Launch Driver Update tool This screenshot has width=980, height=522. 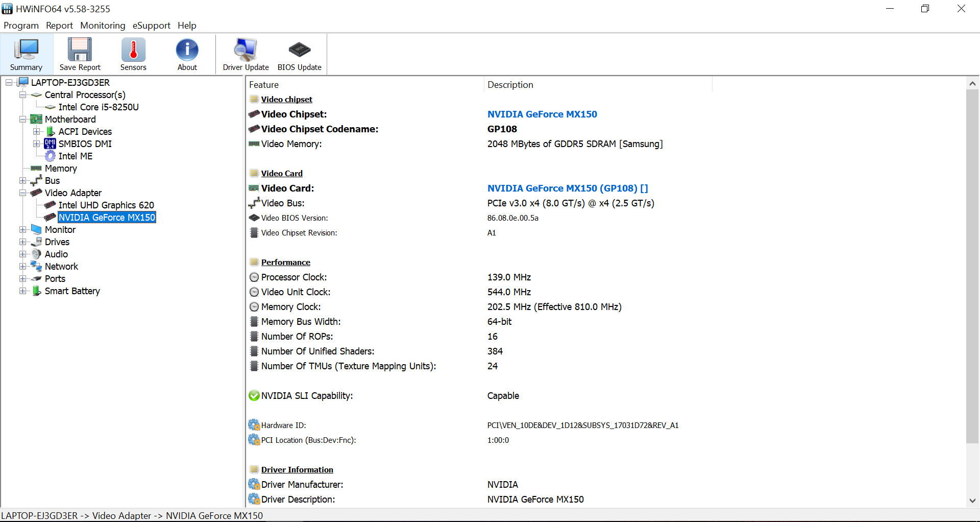tap(246, 54)
